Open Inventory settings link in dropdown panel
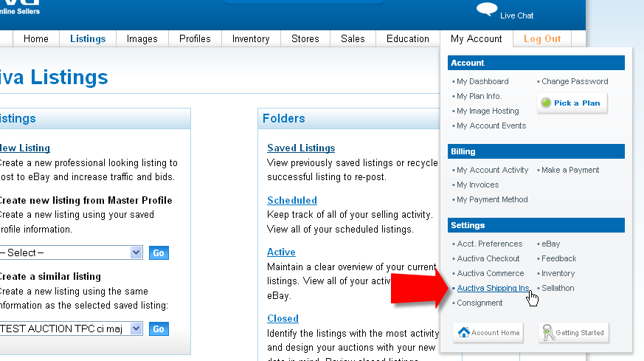Viewport: 644px width, 361px height. pyautogui.click(x=558, y=273)
